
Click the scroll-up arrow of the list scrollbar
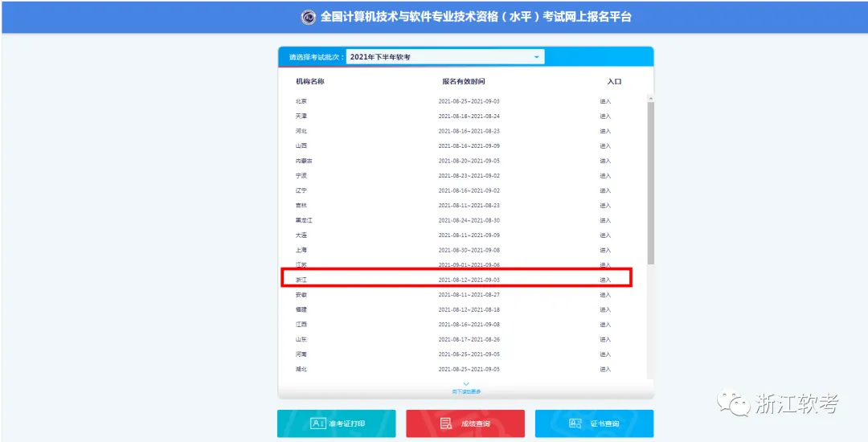tap(651, 98)
